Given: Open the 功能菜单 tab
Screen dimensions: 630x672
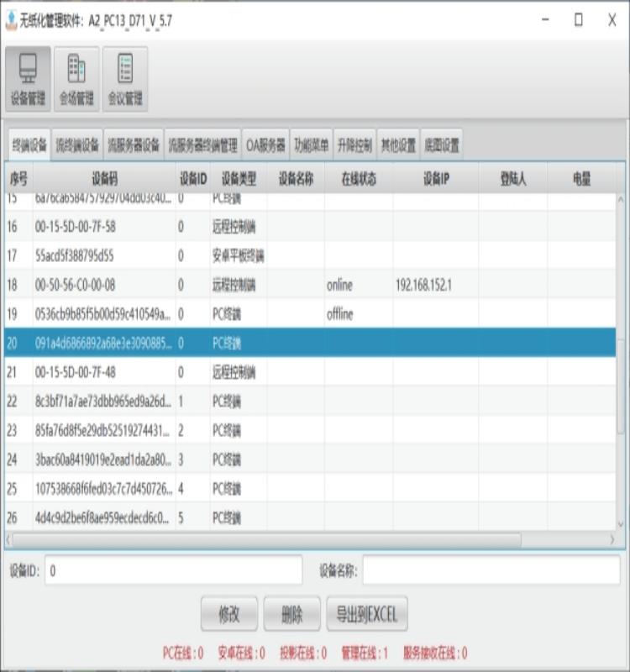Looking at the screenshot, I should pos(311,145).
